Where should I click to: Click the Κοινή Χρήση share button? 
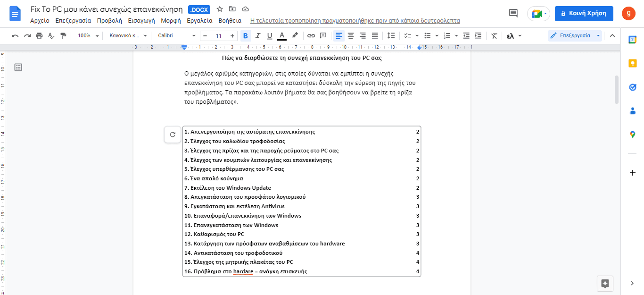tap(584, 14)
